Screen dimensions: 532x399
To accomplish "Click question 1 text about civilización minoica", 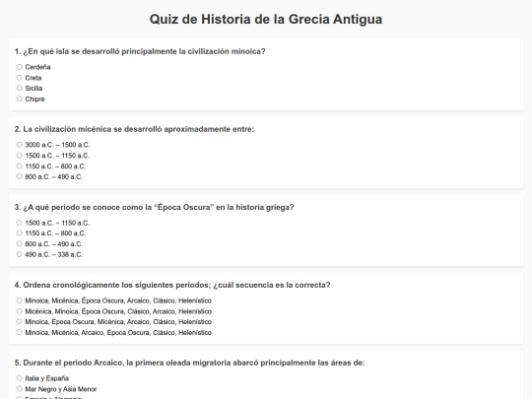I will tap(140, 51).
